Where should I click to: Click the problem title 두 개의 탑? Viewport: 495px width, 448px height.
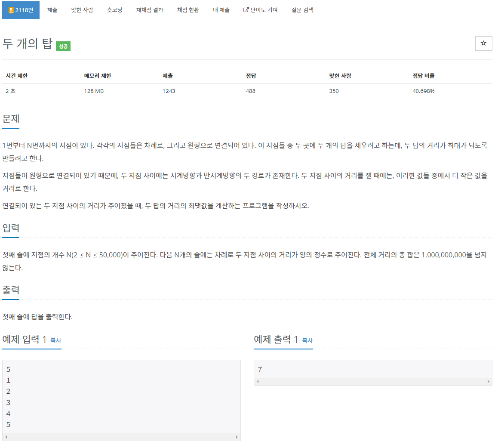pyautogui.click(x=27, y=44)
